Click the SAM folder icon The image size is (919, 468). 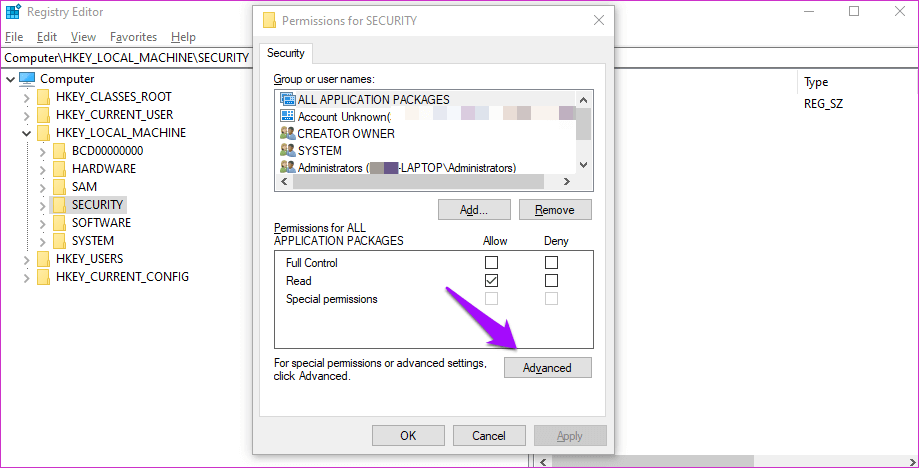tap(59, 187)
